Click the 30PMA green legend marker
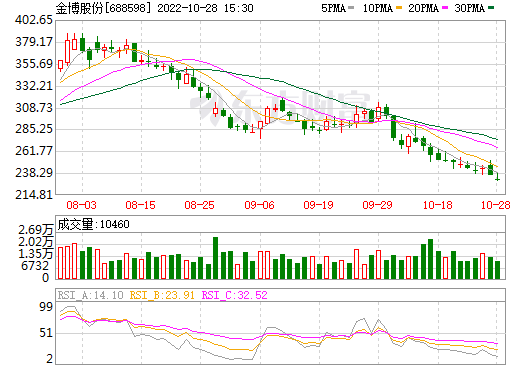This screenshot has width=520, height=365. click(x=491, y=8)
